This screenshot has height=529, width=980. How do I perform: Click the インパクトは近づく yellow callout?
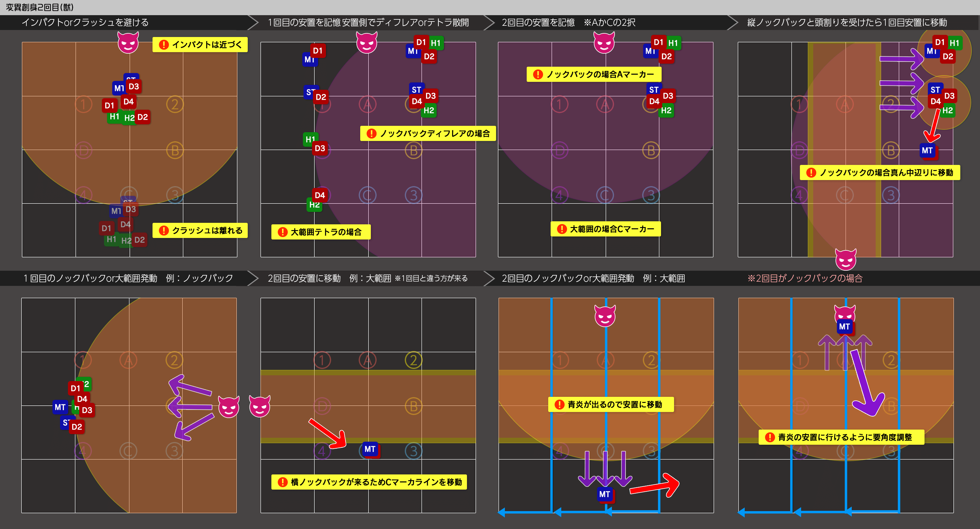[200, 45]
